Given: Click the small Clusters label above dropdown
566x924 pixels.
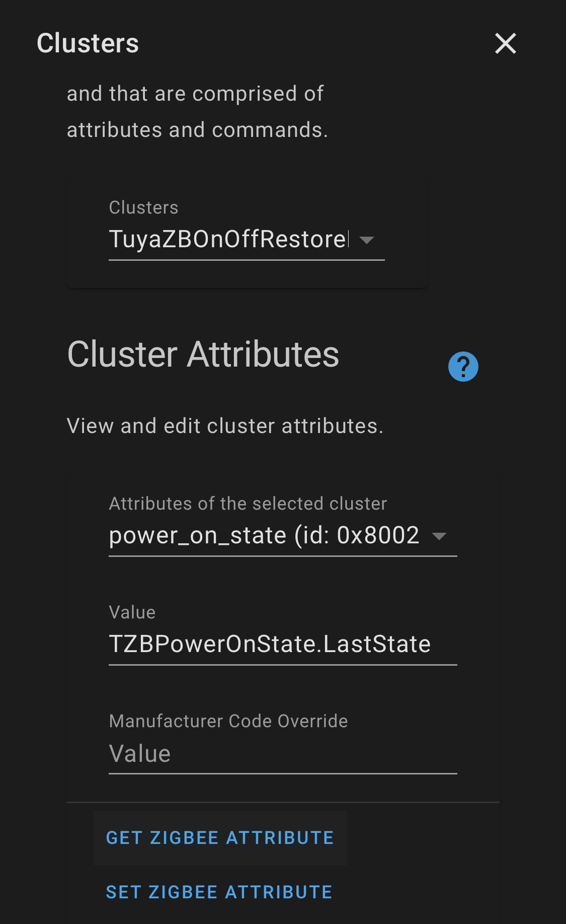Looking at the screenshot, I should 143,207.
